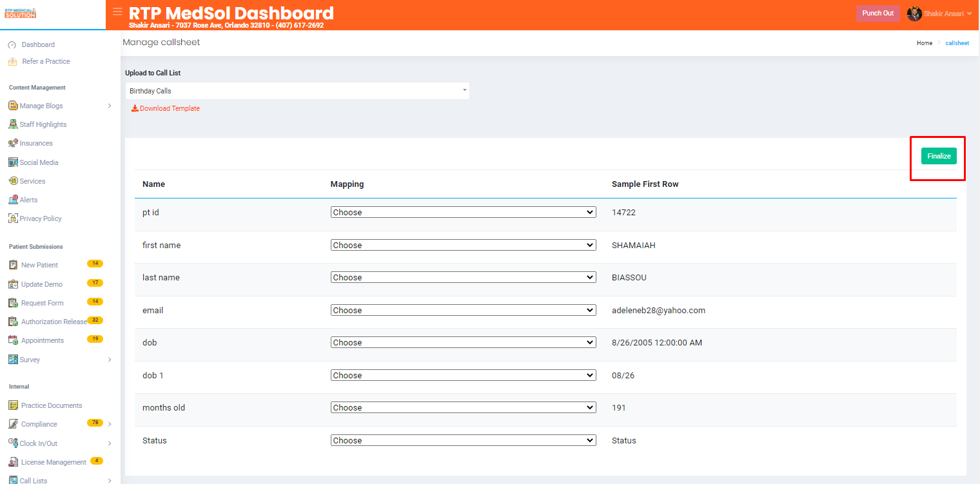This screenshot has height=484, width=980.
Task: Click the Manage Blogs icon
Action: tap(13, 106)
